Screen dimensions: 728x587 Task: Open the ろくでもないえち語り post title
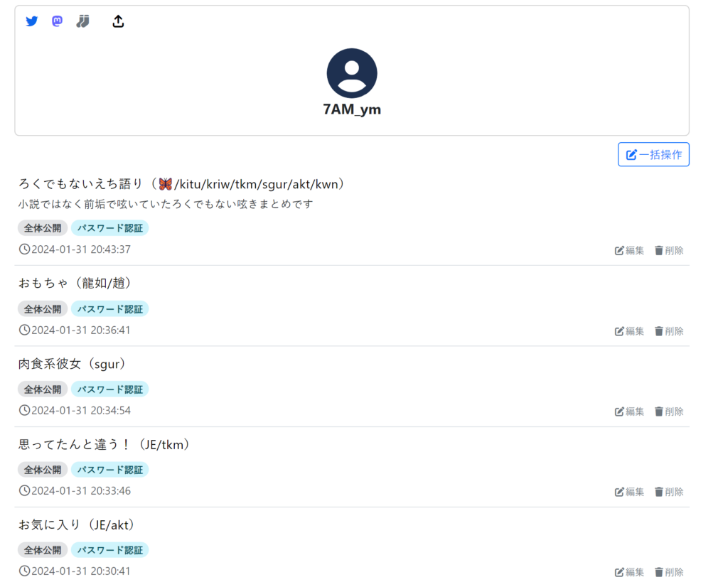tap(182, 184)
